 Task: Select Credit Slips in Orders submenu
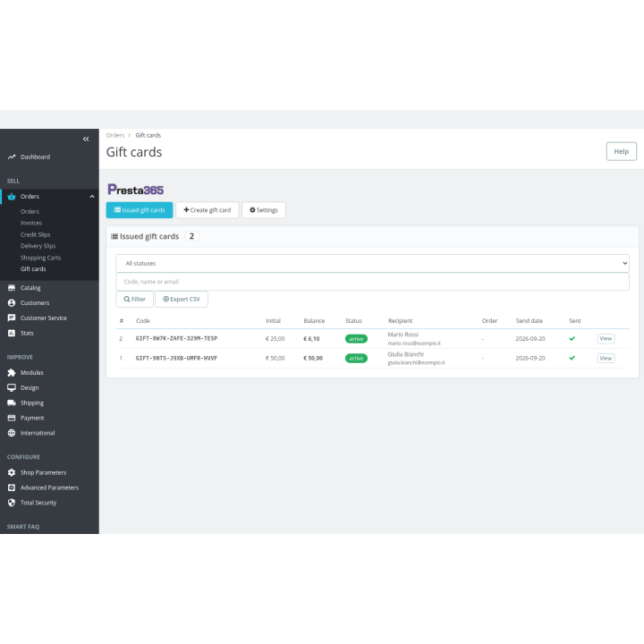pos(35,234)
